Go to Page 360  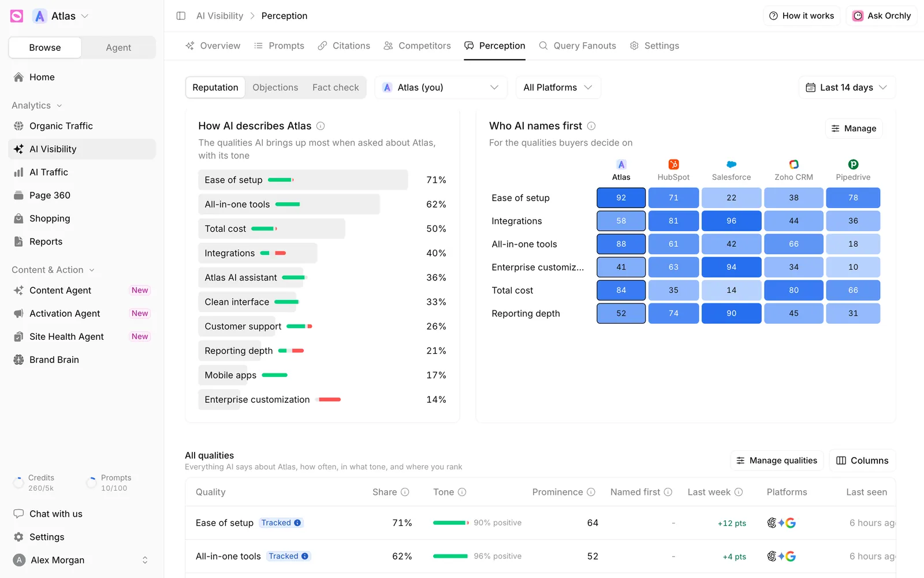(x=82, y=195)
